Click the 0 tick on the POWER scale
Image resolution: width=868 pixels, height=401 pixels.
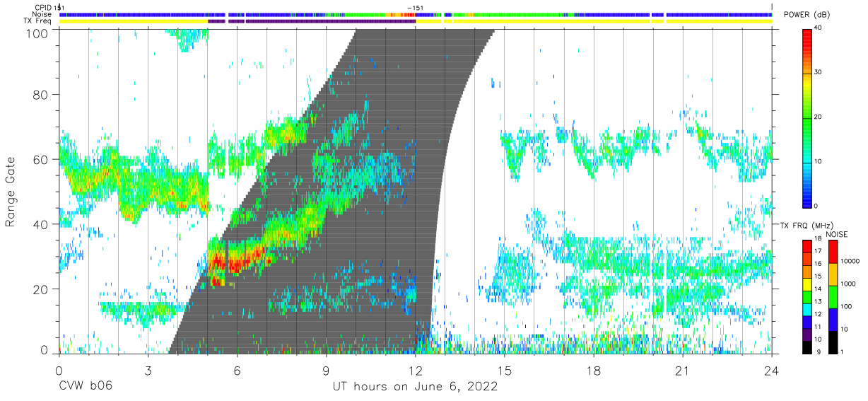pos(816,206)
